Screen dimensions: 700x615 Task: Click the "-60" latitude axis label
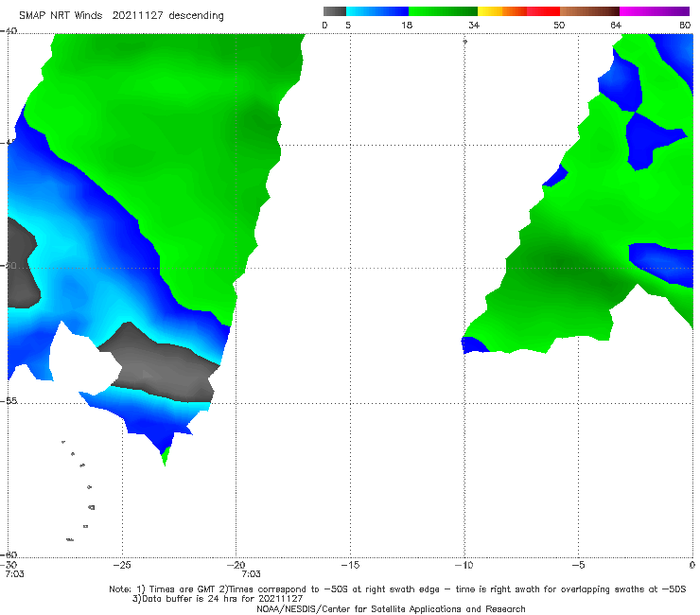click(9, 554)
